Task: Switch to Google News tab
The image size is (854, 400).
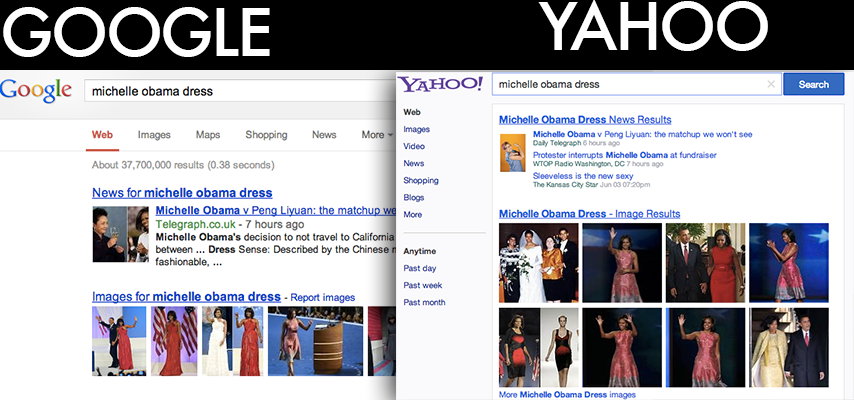Action: pos(324,135)
